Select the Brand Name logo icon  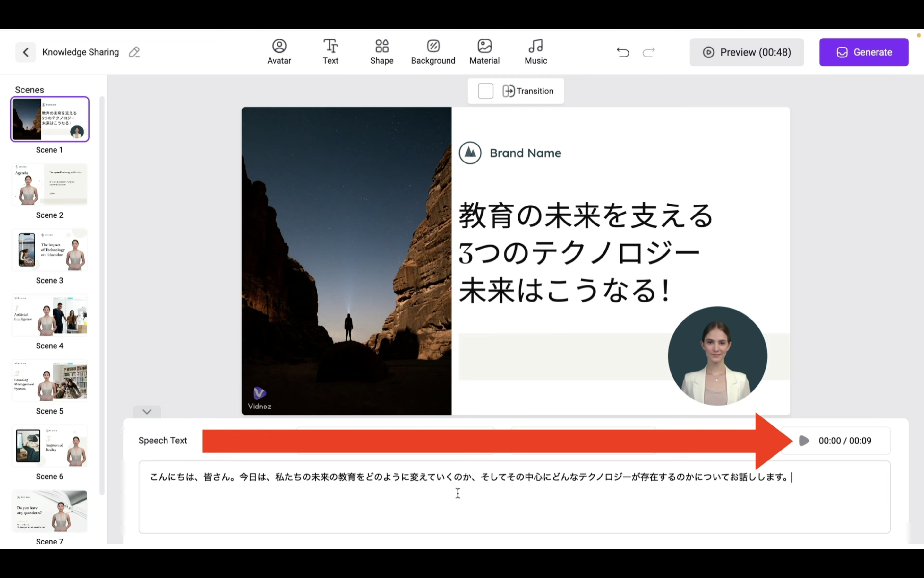470,153
